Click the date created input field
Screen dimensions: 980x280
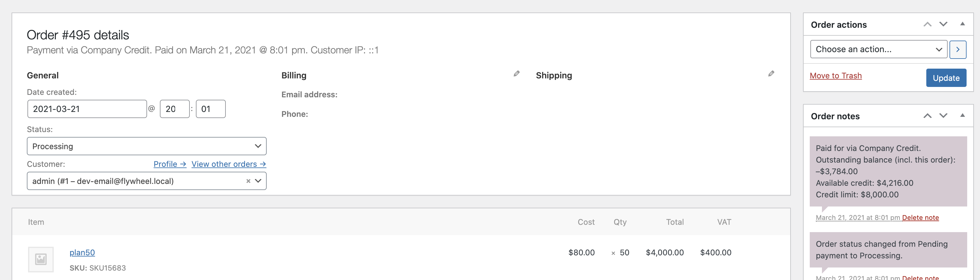click(x=87, y=109)
